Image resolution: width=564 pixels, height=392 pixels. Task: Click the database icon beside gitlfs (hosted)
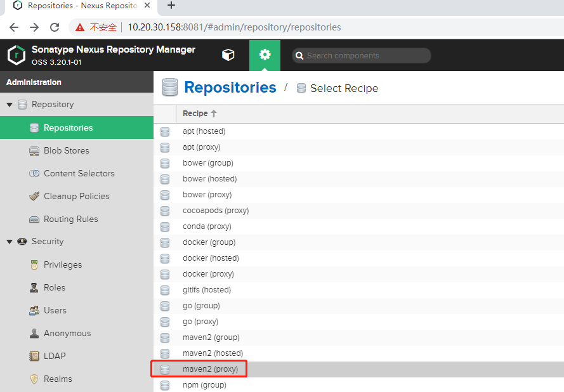[x=165, y=290]
